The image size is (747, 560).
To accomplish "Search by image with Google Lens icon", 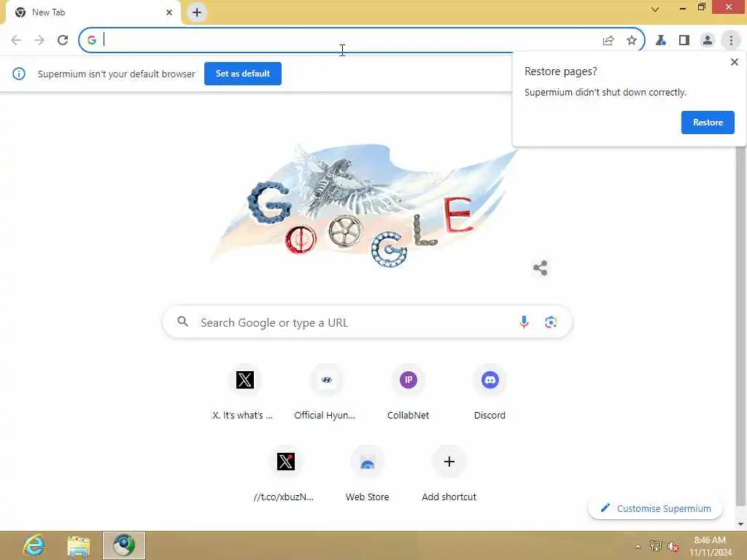I will pyautogui.click(x=551, y=322).
